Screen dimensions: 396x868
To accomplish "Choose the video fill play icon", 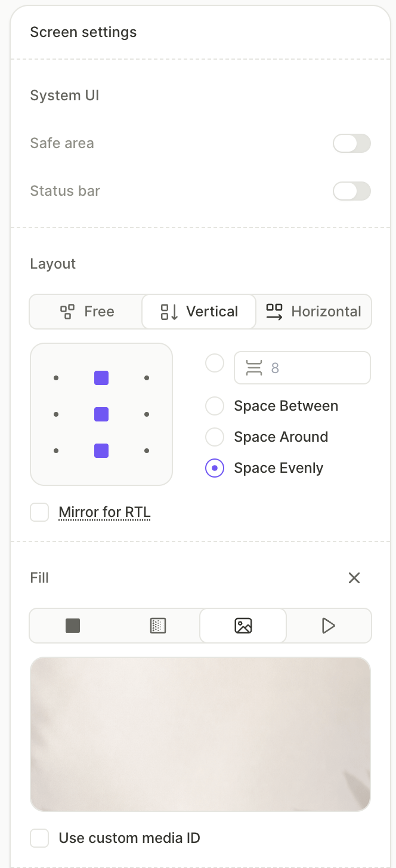I will pyautogui.click(x=329, y=626).
